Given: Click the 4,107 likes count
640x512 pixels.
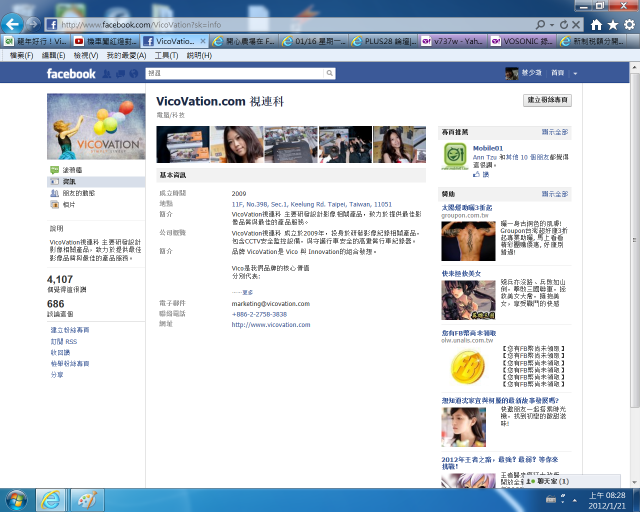Looking at the screenshot, I should (60, 280).
